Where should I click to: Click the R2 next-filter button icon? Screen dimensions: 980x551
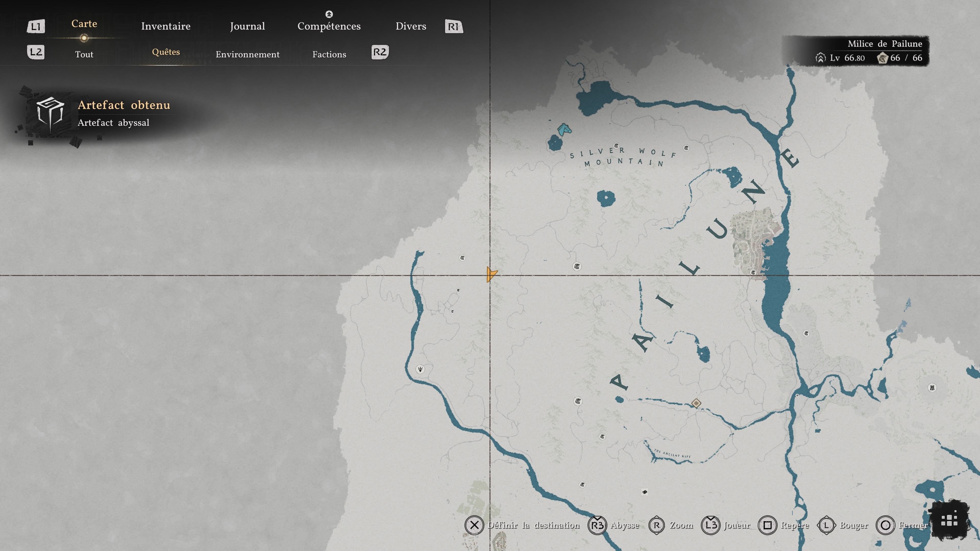tap(380, 52)
